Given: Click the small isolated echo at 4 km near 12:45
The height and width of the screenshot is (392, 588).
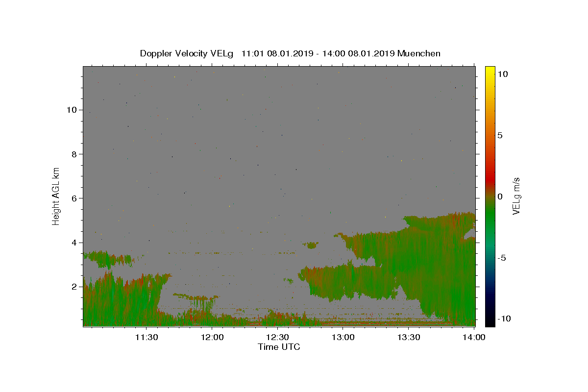Looking at the screenshot, I should (x=311, y=245).
